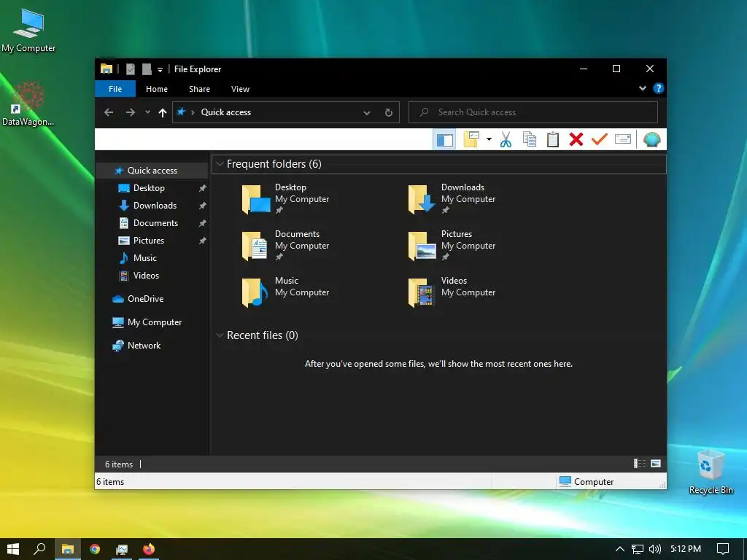Select the Desktop folder in Frequent folders
Image resolution: width=747 pixels, height=560 pixels.
pos(286,199)
